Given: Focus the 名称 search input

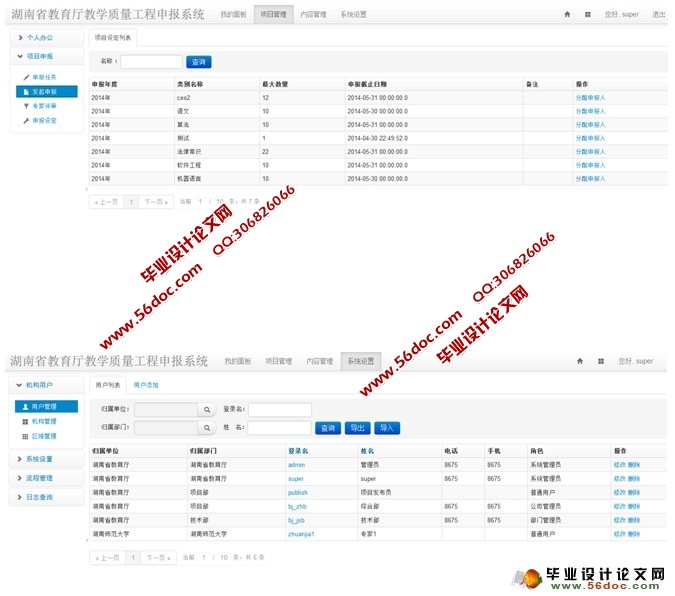Looking at the screenshot, I should (151, 62).
